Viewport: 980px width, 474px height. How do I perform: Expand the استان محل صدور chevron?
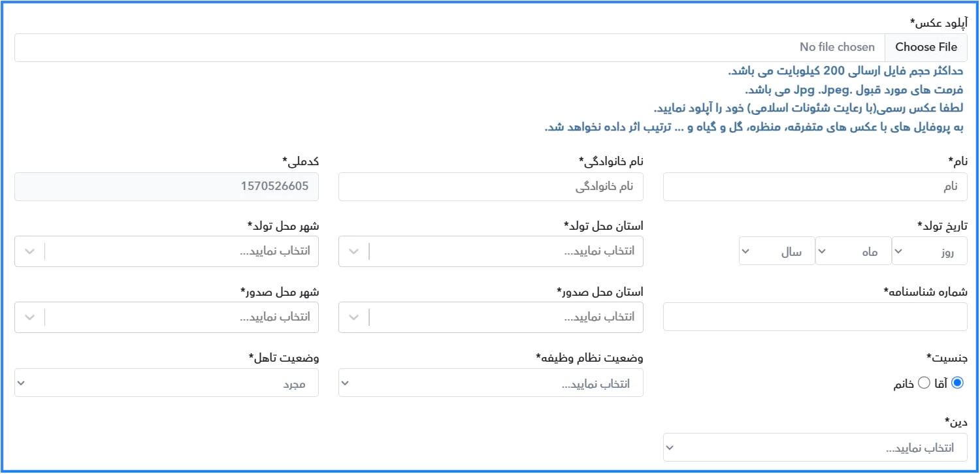point(354,317)
